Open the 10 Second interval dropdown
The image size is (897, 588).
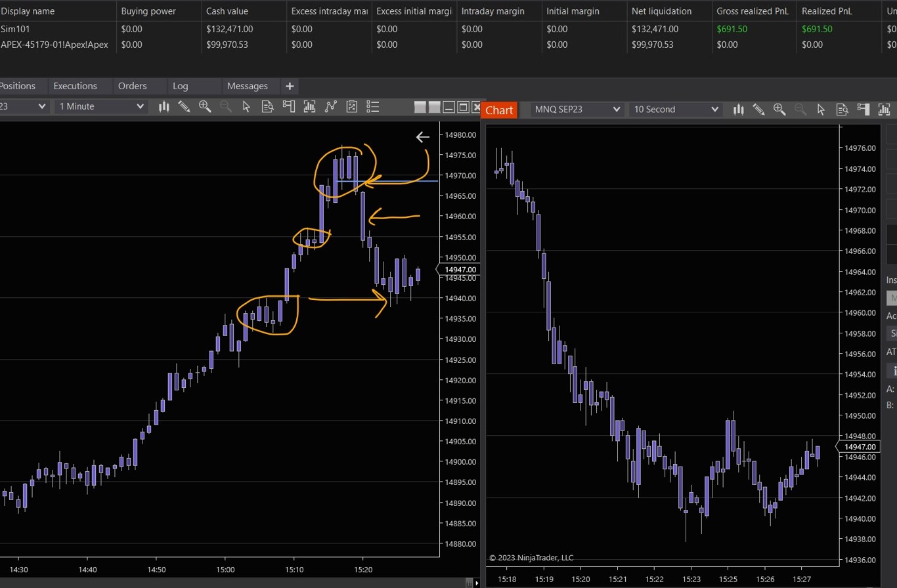[x=676, y=110]
